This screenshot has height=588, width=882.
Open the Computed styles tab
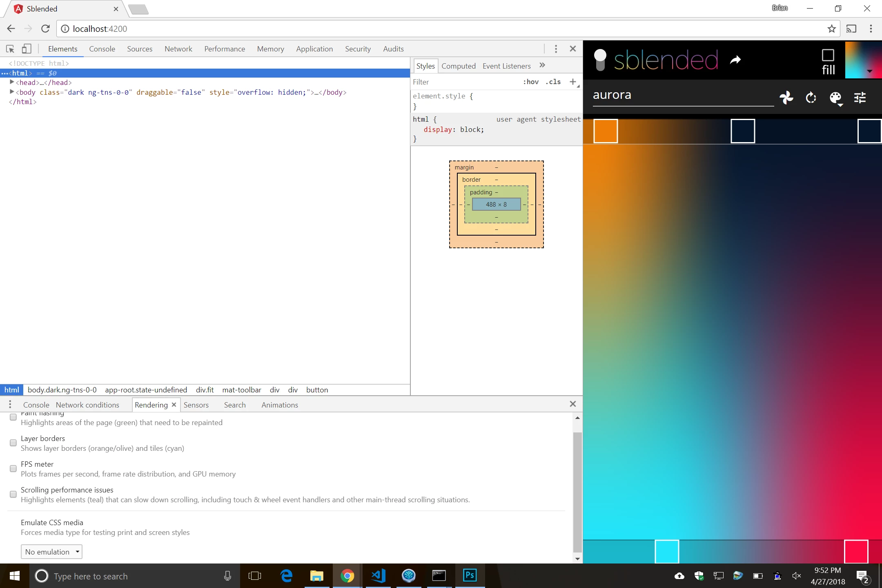(x=458, y=66)
